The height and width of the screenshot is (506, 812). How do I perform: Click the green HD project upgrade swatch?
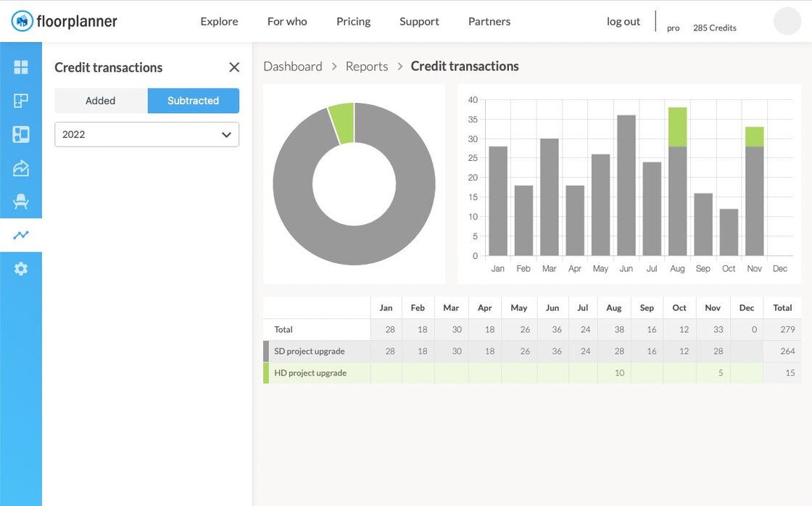click(x=266, y=373)
